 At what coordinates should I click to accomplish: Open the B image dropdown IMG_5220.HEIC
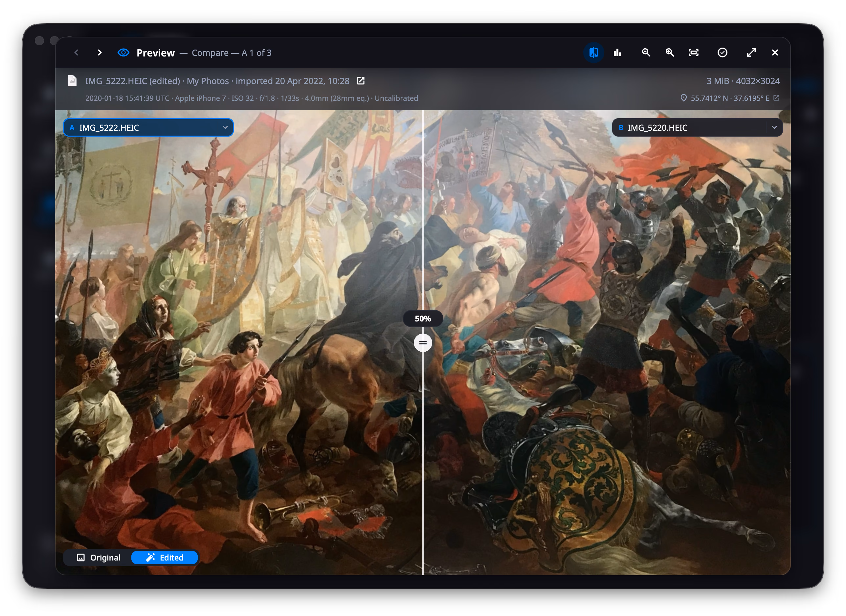click(697, 127)
